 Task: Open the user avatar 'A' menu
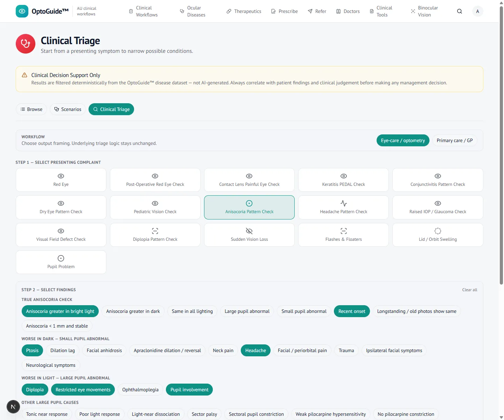pos(477,11)
